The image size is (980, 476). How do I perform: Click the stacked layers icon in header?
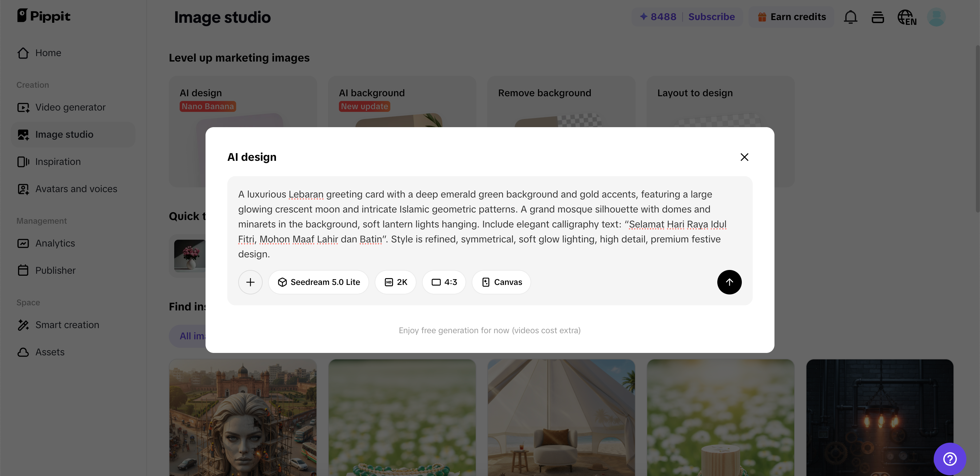coord(878,17)
